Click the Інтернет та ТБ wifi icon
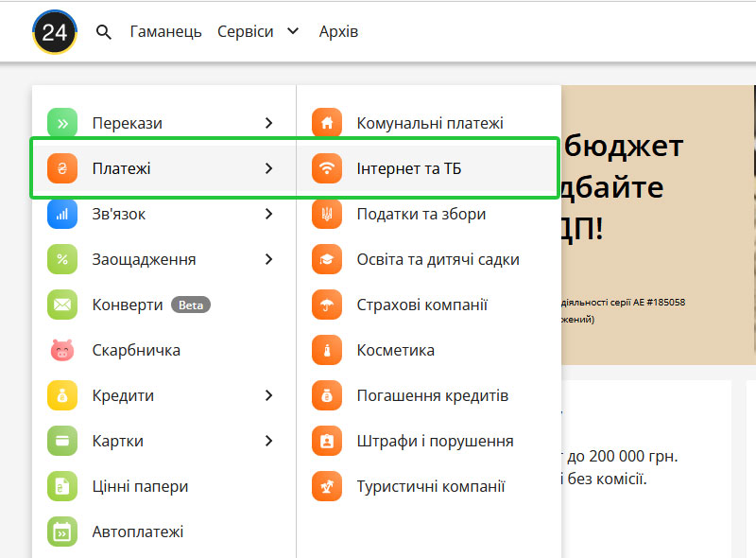The height and width of the screenshot is (558, 756). [x=327, y=168]
